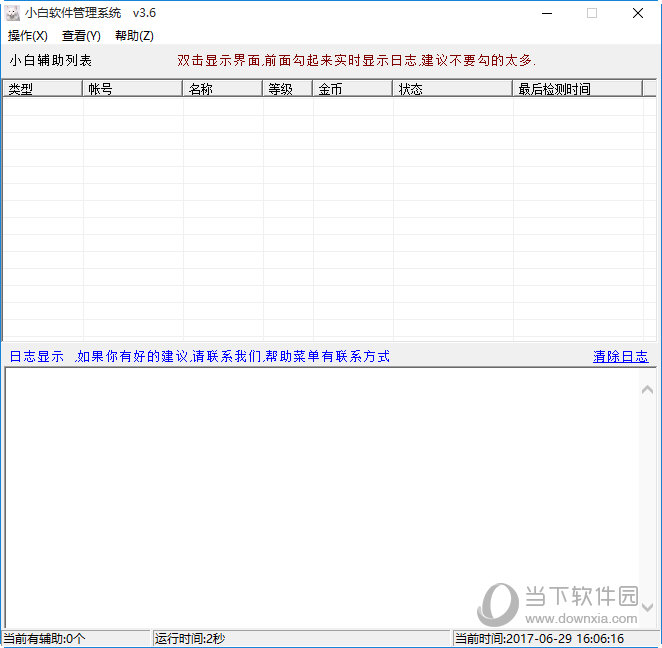Click the log scrollbar down arrow
Image resolution: width=662 pixels, height=648 pixels.
coord(647,607)
